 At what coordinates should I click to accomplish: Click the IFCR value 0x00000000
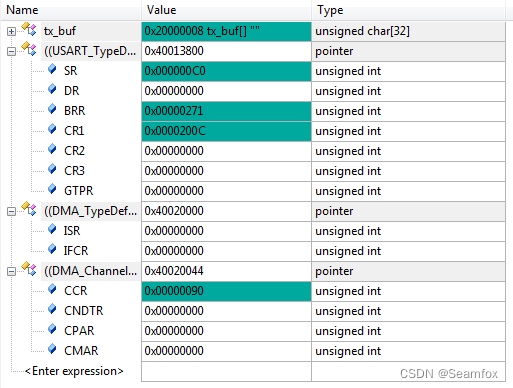click(x=226, y=251)
